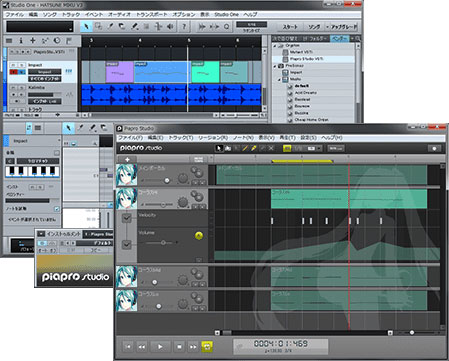Pick the eraser tool in Studio One toolbar
The image size is (449, 361).
[x=122, y=26]
